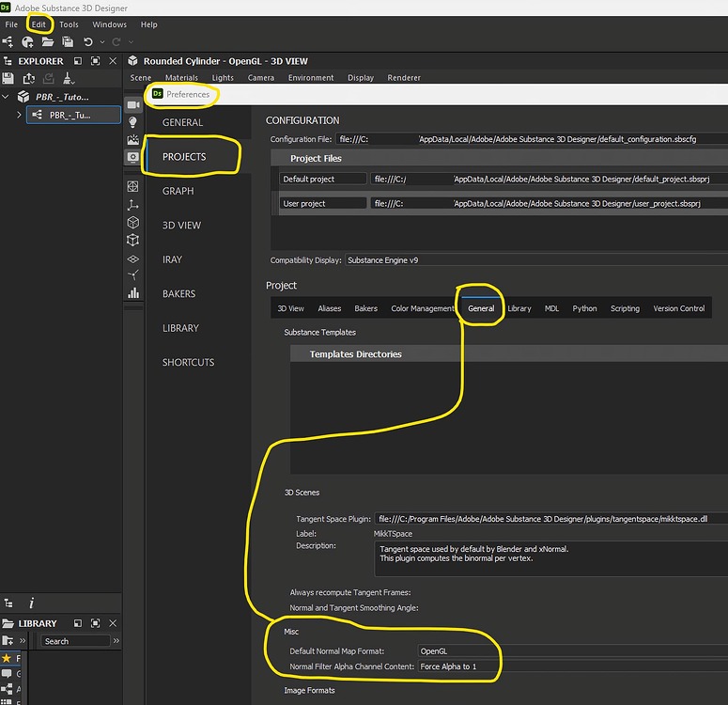Viewport: 728px width, 705px height.
Task: Click the info icon above Library panel
Action: [x=31, y=603]
